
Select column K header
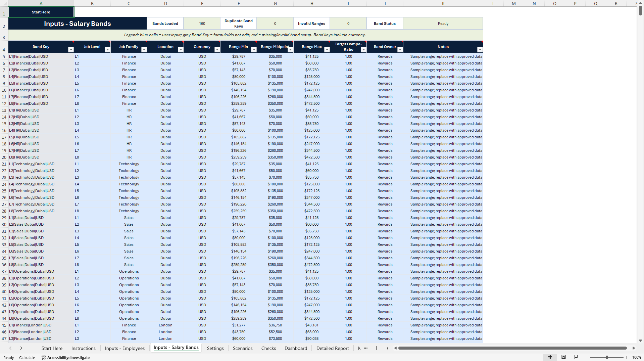[x=443, y=3]
